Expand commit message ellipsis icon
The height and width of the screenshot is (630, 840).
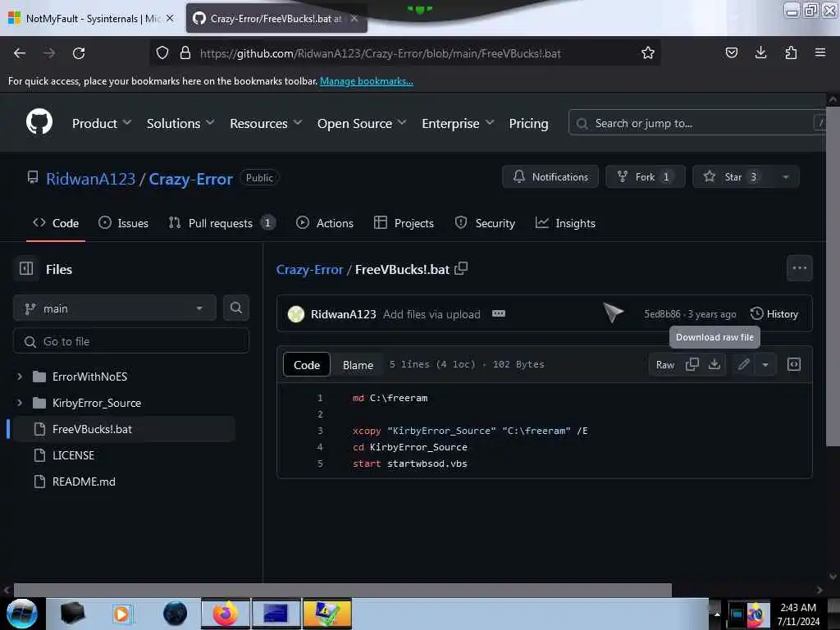498,314
